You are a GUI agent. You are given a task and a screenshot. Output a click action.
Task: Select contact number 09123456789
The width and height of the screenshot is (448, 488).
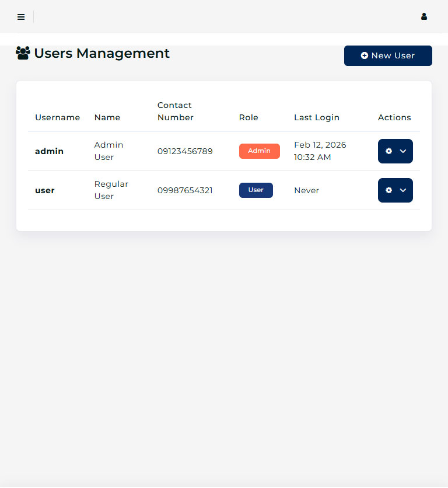(x=185, y=151)
